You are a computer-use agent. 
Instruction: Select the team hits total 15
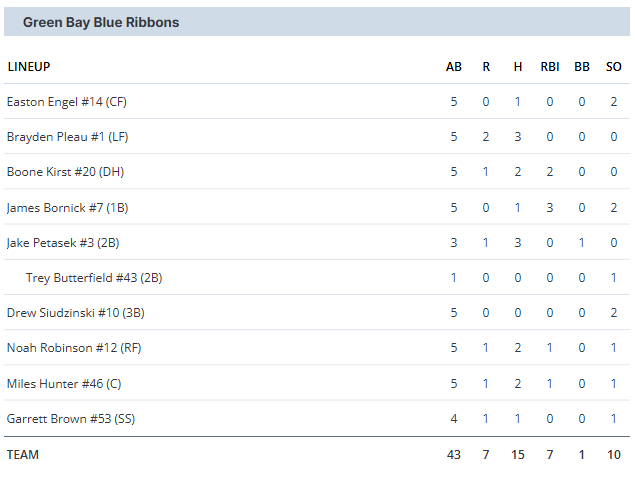point(518,454)
